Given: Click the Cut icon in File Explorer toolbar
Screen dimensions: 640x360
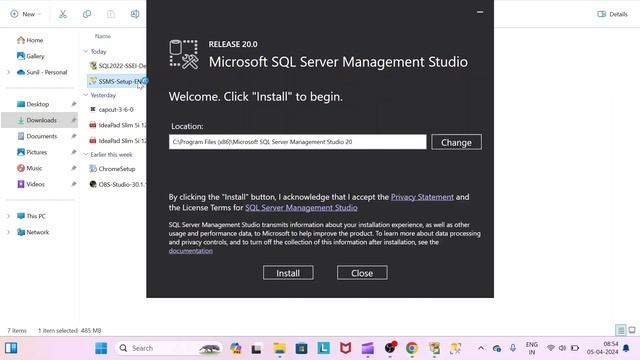Looking at the screenshot, I should (x=63, y=14).
